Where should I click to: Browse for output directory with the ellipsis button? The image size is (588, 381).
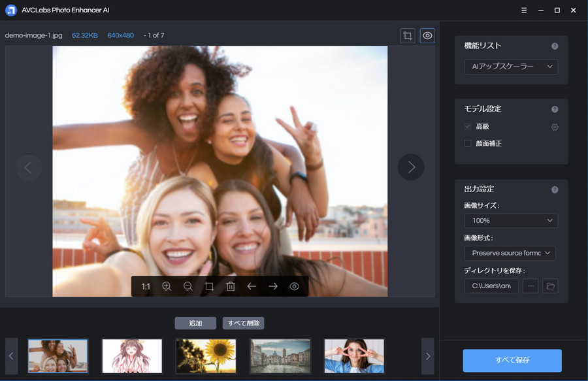point(531,286)
